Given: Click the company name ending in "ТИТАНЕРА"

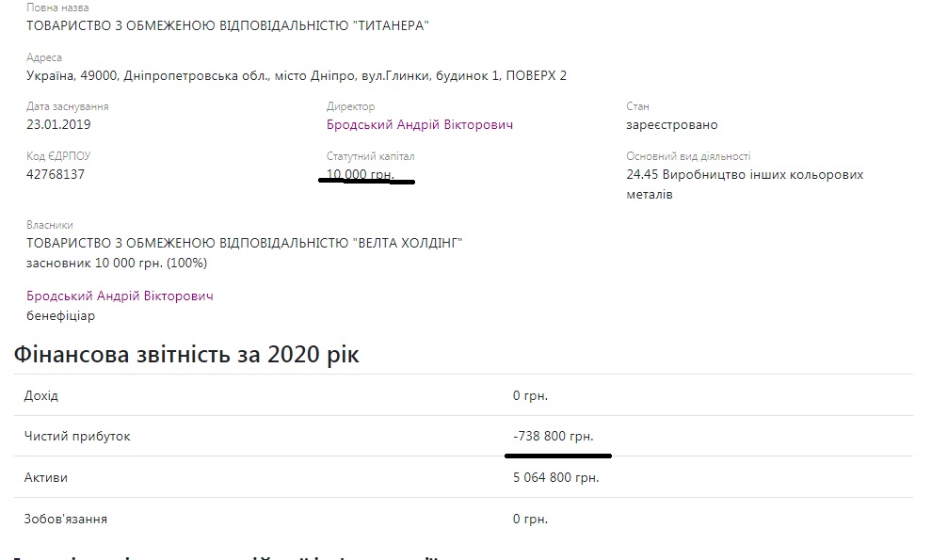Looking at the screenshot, I should 228,26.
